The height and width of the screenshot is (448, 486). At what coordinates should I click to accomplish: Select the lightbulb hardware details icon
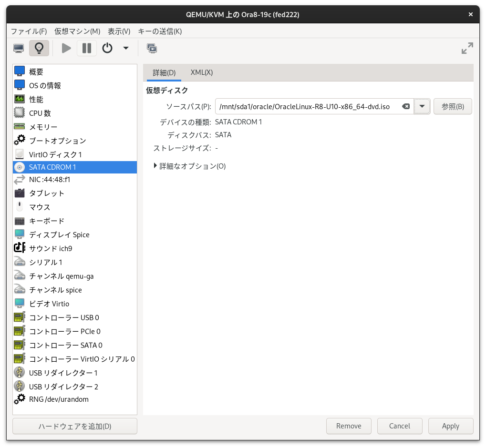(39, 48)
